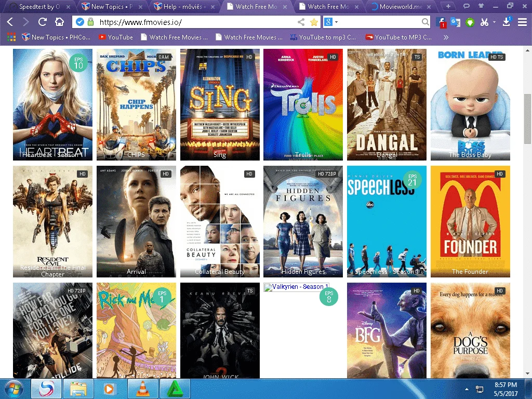Open the browser home page

click(59, 22)
